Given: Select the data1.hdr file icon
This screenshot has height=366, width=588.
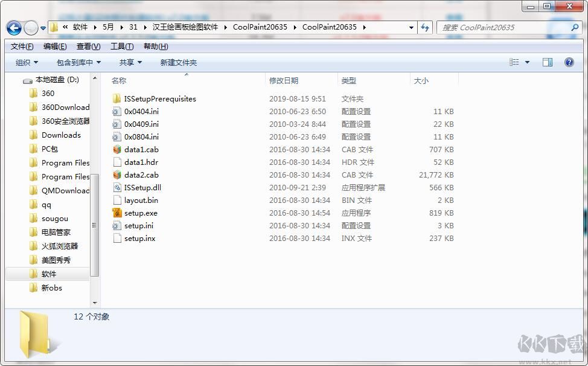Looking at the screenshot, I should click(117, 162).
